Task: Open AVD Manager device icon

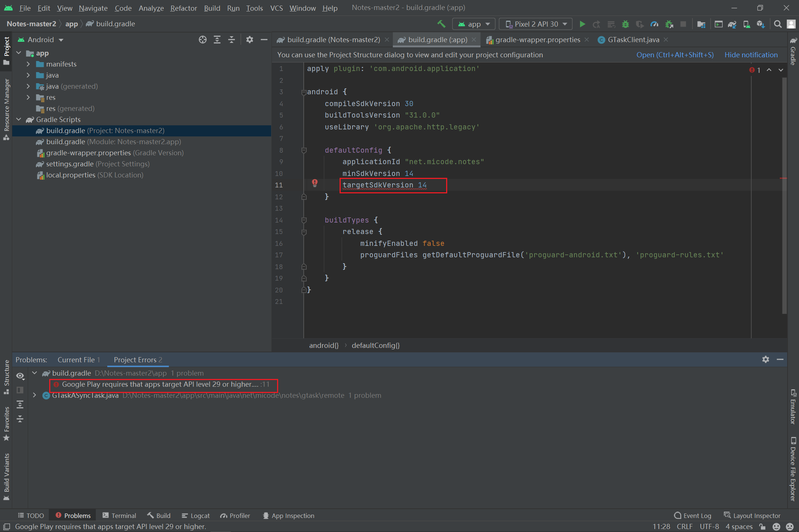Action: pos(746,24)
